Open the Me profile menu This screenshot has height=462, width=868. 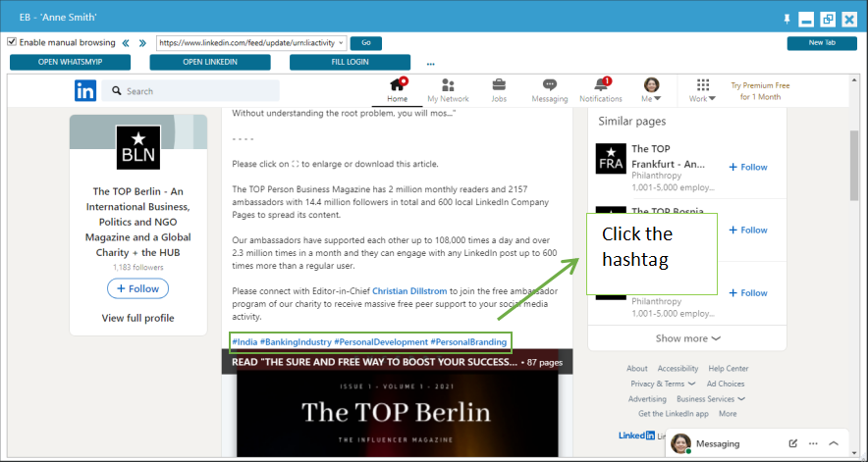652,90
